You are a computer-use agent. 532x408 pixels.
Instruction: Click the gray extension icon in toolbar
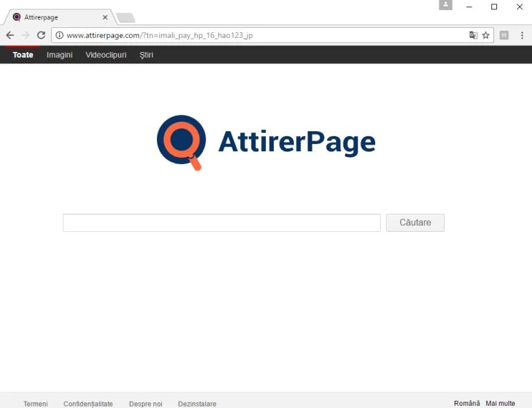point(504,35)
